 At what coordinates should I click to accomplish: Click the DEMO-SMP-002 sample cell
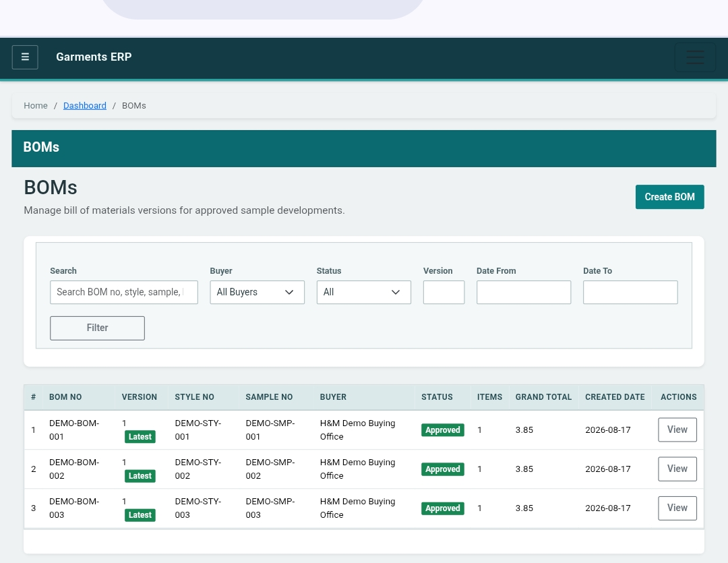270,469
